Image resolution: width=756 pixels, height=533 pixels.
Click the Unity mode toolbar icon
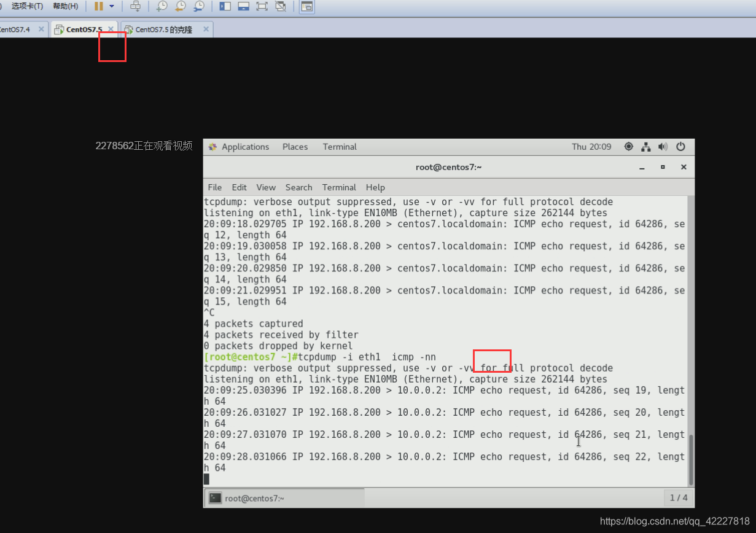click(x=281, y=6)
